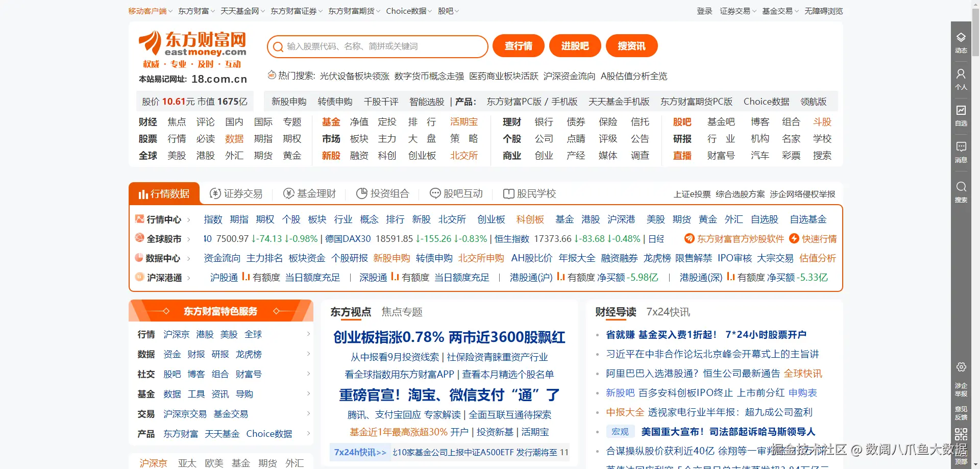
Task: Open the 7x24h快讯>> link
Action: click(360, 452)
